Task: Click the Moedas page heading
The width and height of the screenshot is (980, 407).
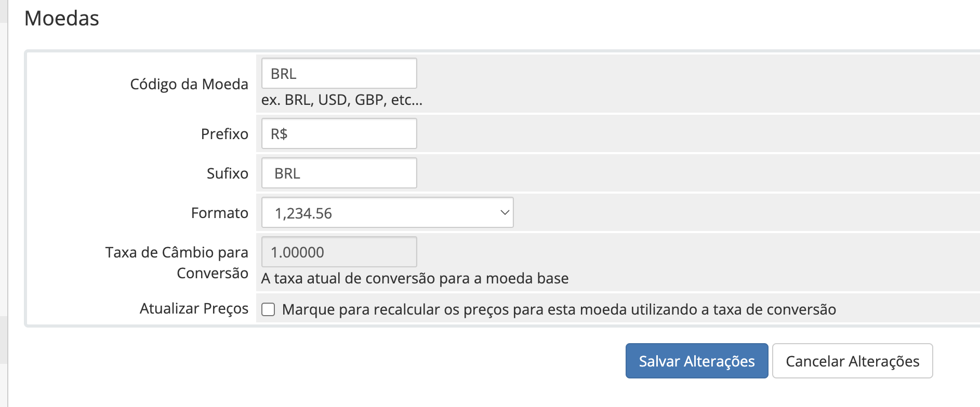Action: [62, 18]
